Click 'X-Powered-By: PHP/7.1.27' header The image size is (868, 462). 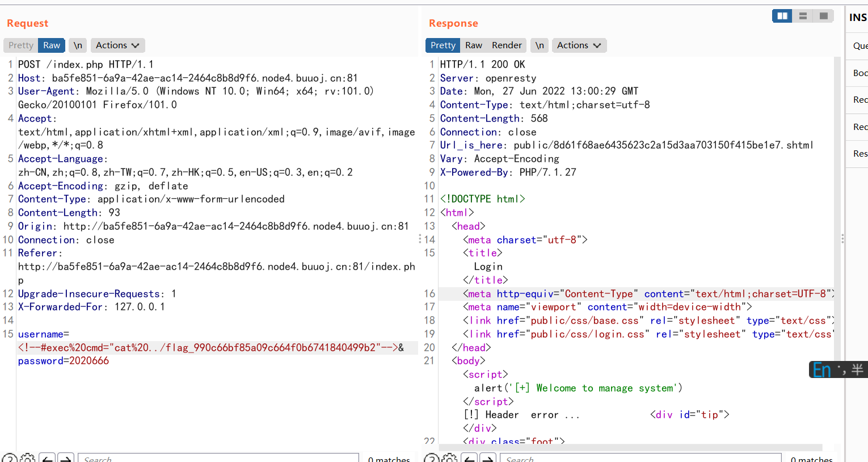click(x=508, y=173)
